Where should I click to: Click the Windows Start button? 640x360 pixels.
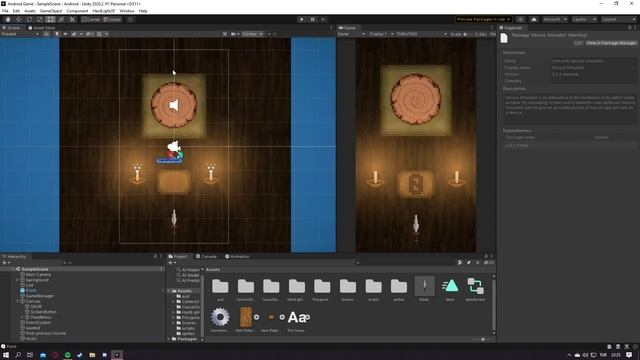(6, 355)
